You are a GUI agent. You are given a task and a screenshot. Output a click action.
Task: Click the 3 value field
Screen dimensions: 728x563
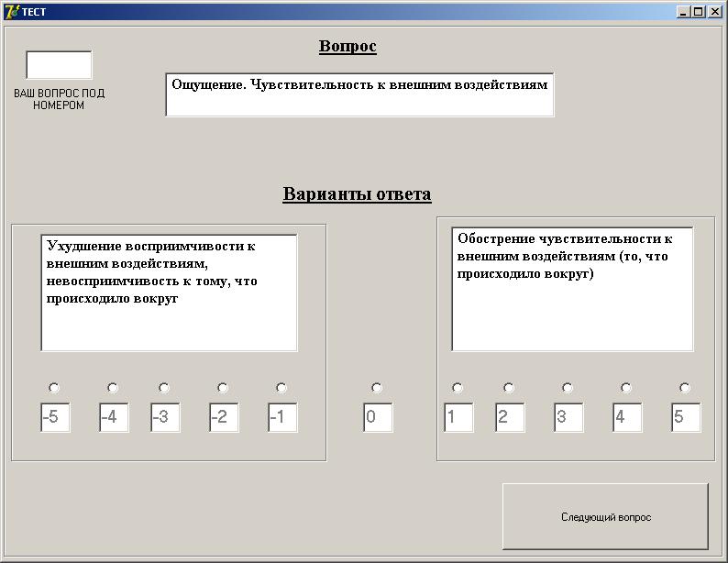tap(568, 417)
